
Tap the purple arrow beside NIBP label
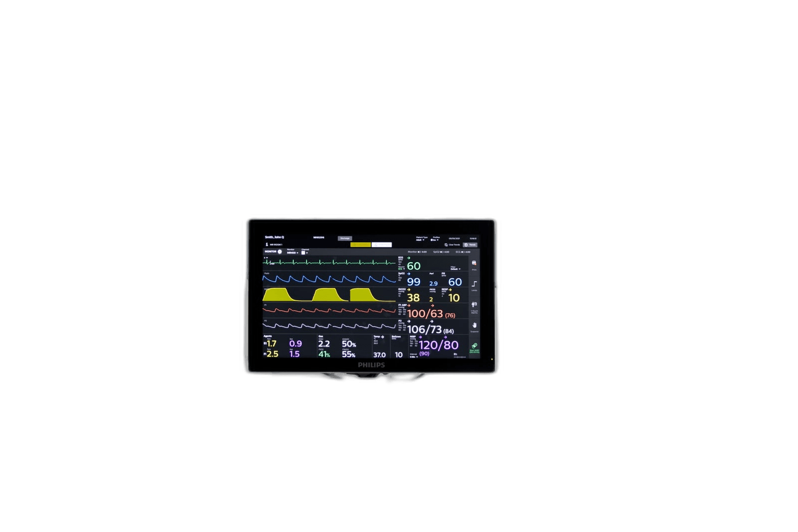[420, 337]
